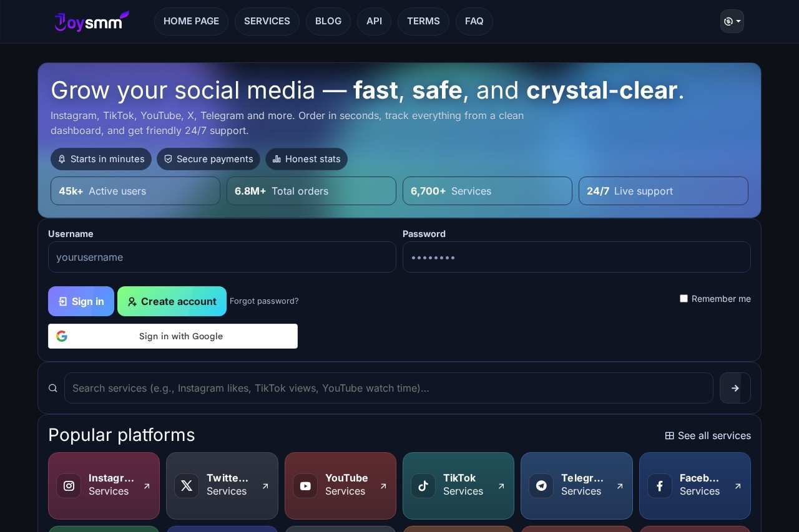Click the Facebook platform icon
The width and height of the screenshot is (799, 532).
point(660,486)
